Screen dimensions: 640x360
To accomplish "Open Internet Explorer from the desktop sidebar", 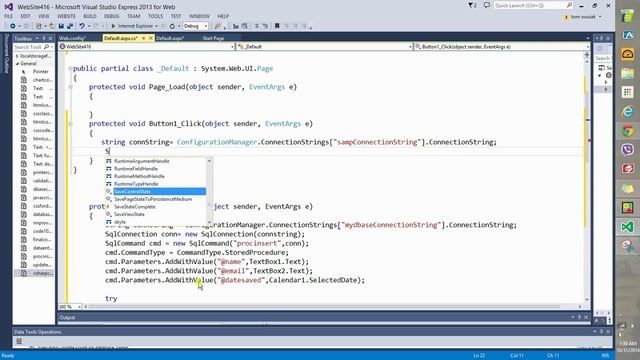I will pos(627,111).
